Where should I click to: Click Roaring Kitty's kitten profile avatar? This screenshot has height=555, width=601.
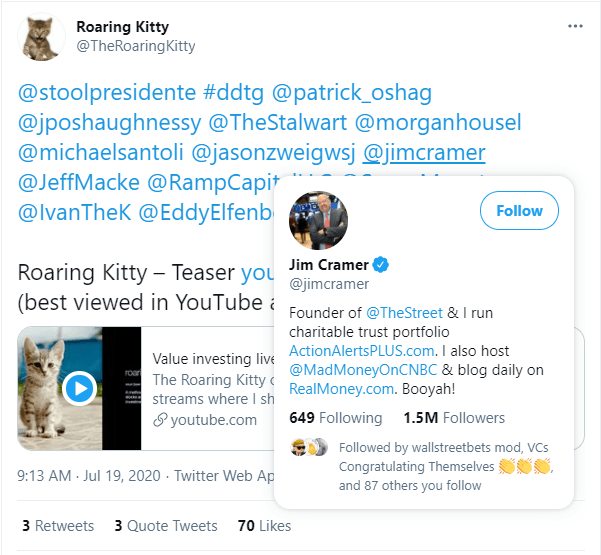(41, 37)
